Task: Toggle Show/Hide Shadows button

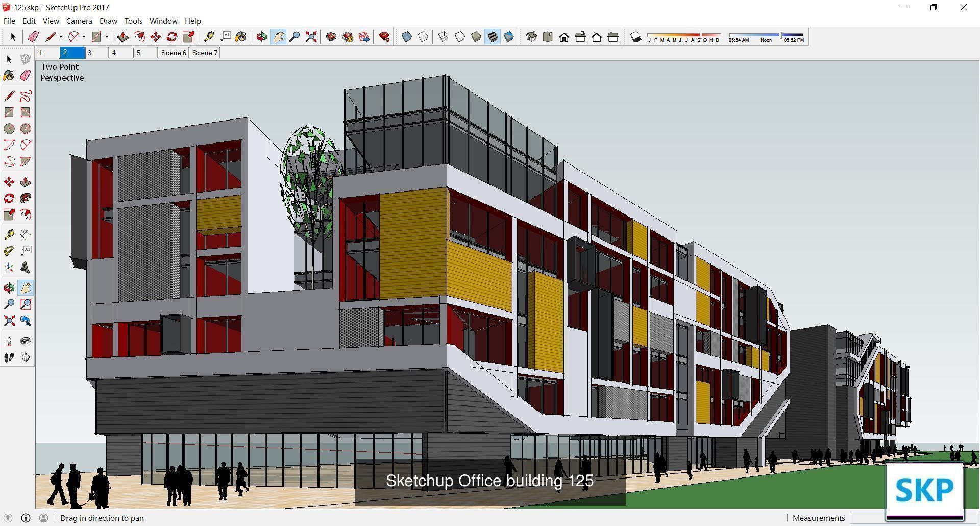Action: pyautogui.click(x=635, y=37)
